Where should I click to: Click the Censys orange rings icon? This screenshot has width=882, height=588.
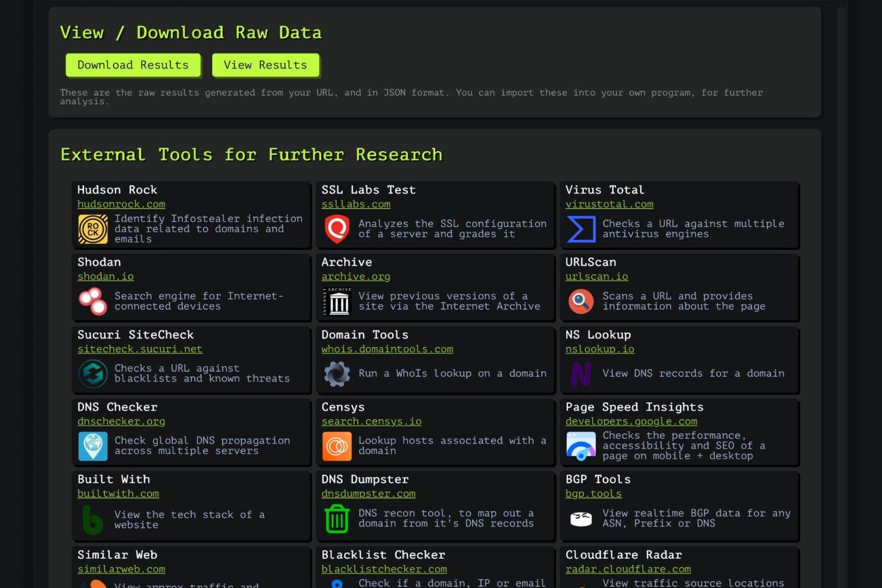point(337,446)
